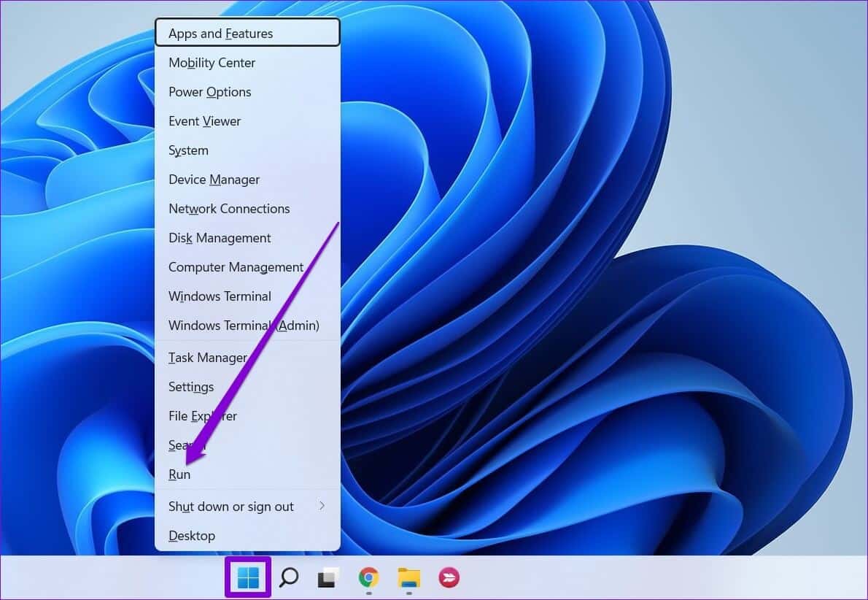Open the System menu entry

pos(188,150)
